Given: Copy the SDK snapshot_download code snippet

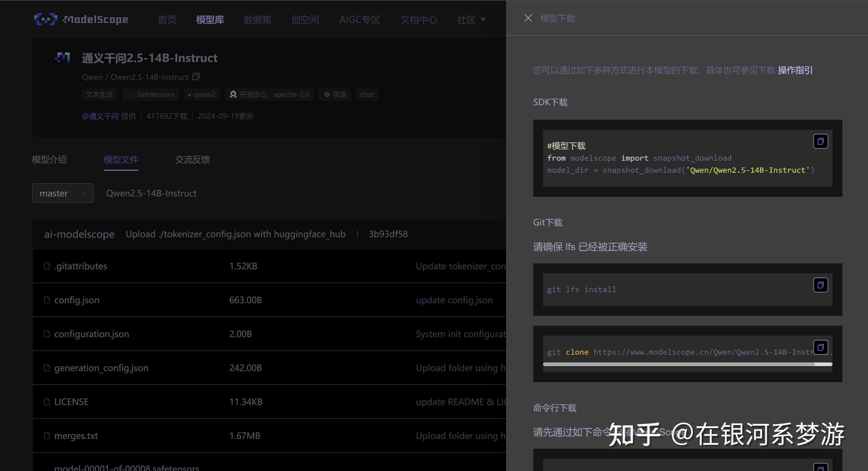Looking at the screenshot, I should pyautogui.click(x=820, y=141).
